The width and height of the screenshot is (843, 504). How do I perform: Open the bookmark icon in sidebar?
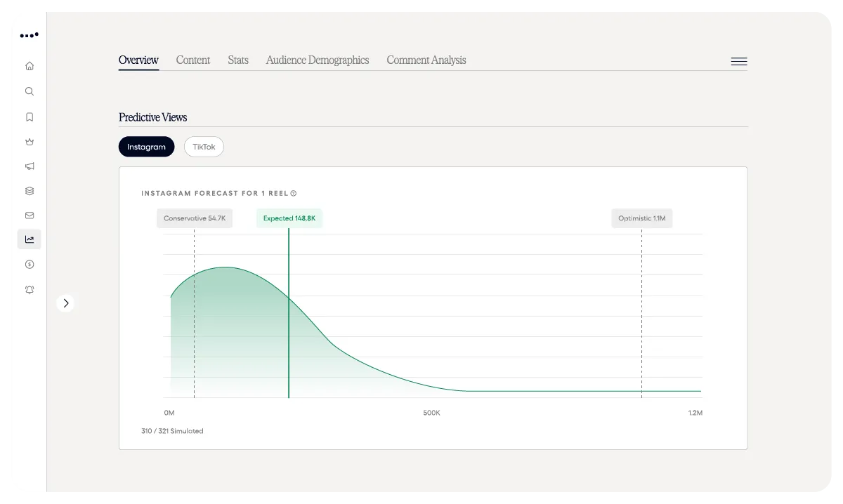[x=30, y=117]
